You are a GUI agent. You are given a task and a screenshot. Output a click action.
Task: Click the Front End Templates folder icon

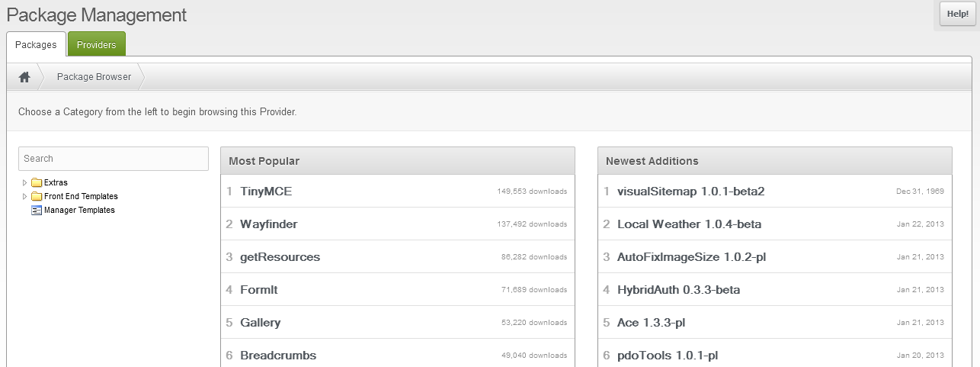(x=37, y=197)
